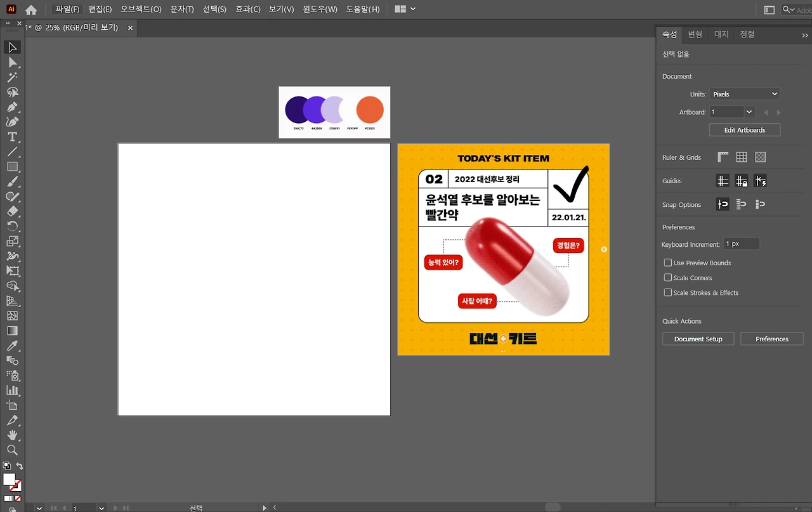Select the Scale tool
Image resolution: width=812 pixels, height=512 pixels.
12,241
